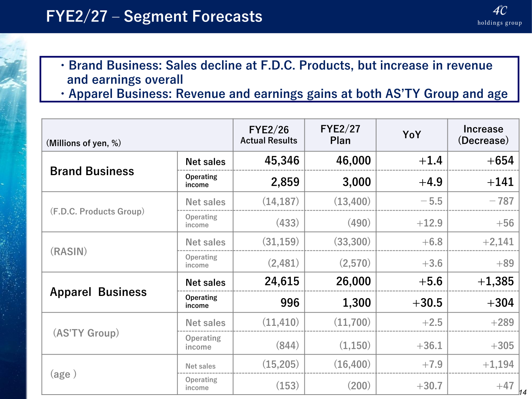Click the page number '14'
This screenshot has width=532, height=399.
pos(523,392)
